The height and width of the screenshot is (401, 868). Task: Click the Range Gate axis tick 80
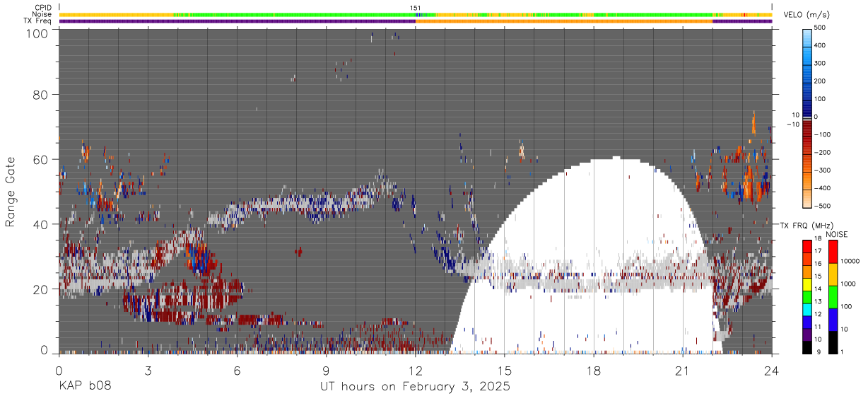point(40,94)
